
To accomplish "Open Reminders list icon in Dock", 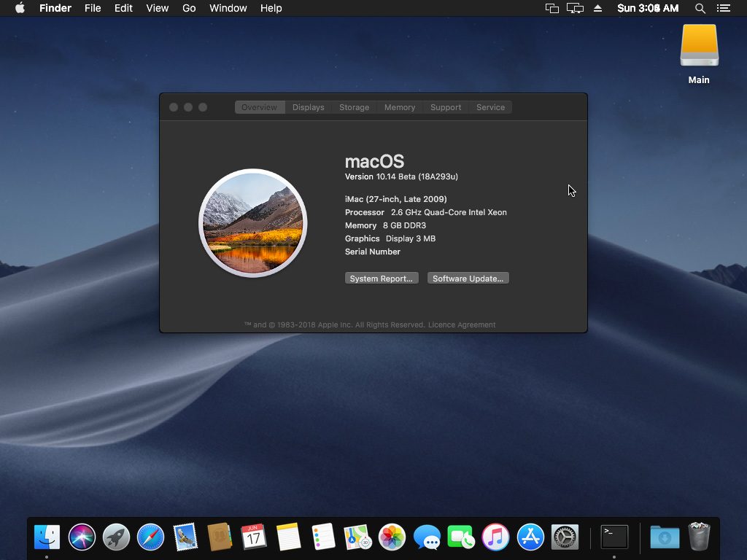I will click(323, 537).
